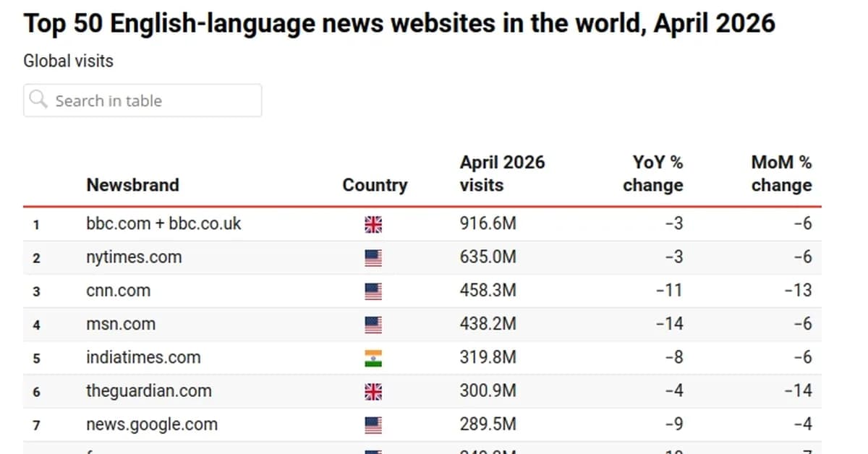Select the 'indiatimes.com' cell
Image resolution: width=868 pixels, height=454 pixels.
click(x=143, y=357)
